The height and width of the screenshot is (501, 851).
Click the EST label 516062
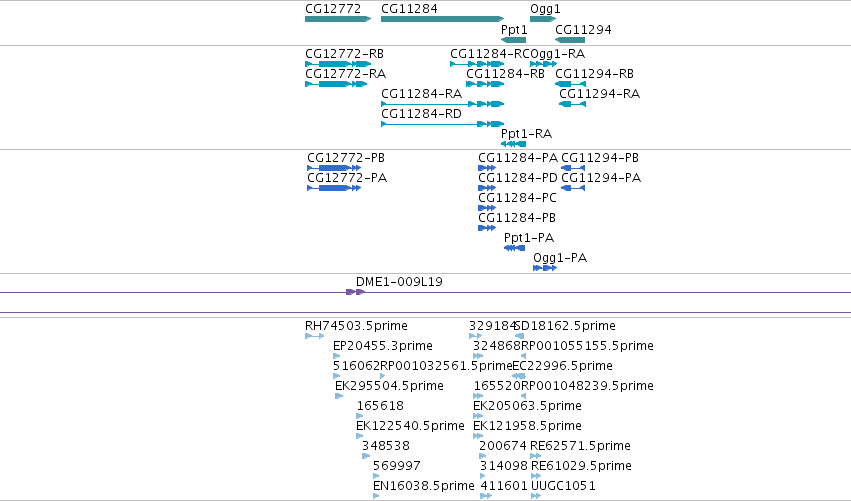(356, 366)
